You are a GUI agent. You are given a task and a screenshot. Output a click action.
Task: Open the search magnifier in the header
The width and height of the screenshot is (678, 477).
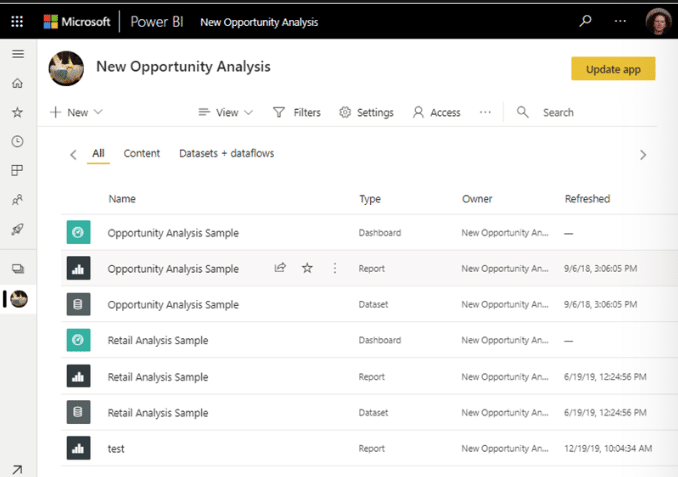[585, 21]
